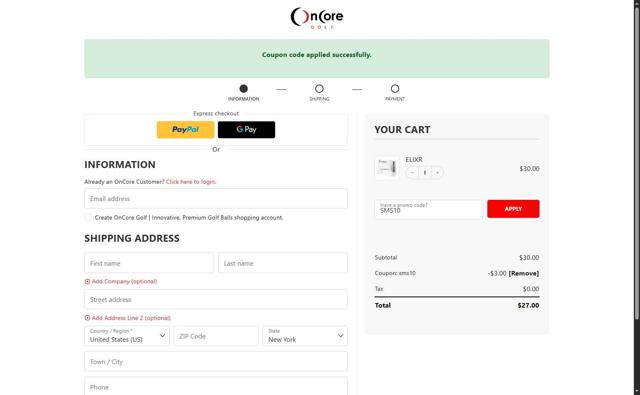Apply the promo code
The height and width of the screenshot is (395, 640).
pyautogui.click(x=513, y=209)
